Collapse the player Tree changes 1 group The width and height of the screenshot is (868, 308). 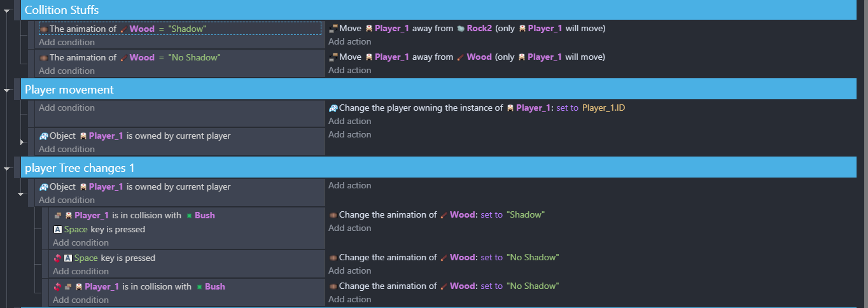tap(7, 169)
